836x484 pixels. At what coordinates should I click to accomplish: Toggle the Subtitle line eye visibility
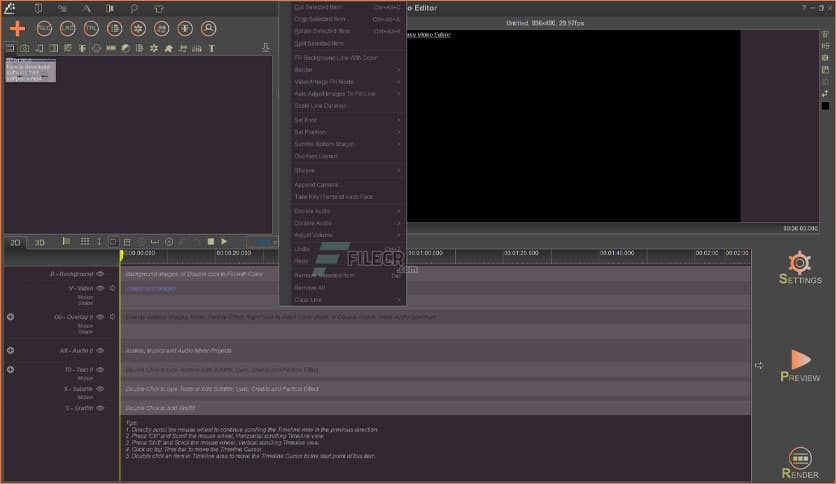(100, 389)
